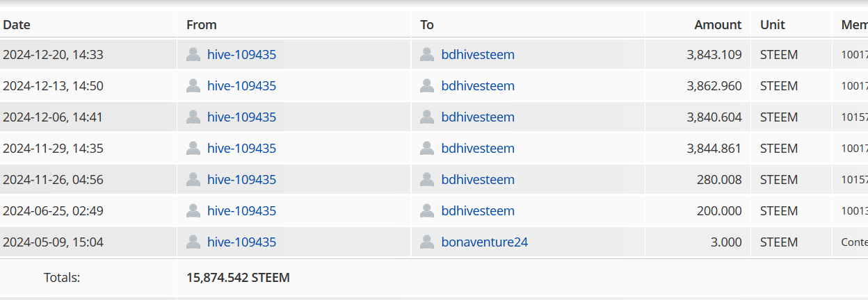Click sender avatar icon on 2024-12-06 row
Viewport: 868px width, 300px height.
193,117
